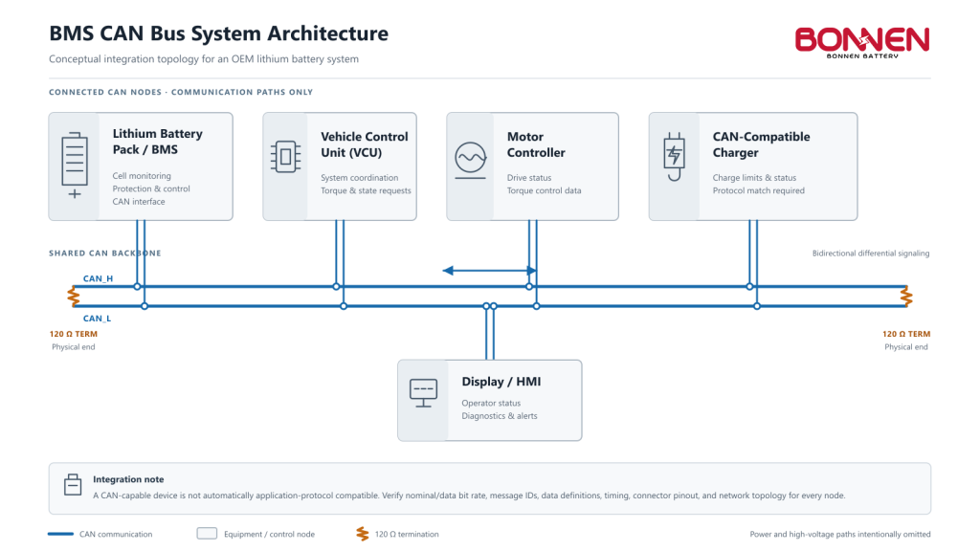Click the resistor symbol at the 120 Ω termination legend
Screen dimensions: 980x551
363,534
